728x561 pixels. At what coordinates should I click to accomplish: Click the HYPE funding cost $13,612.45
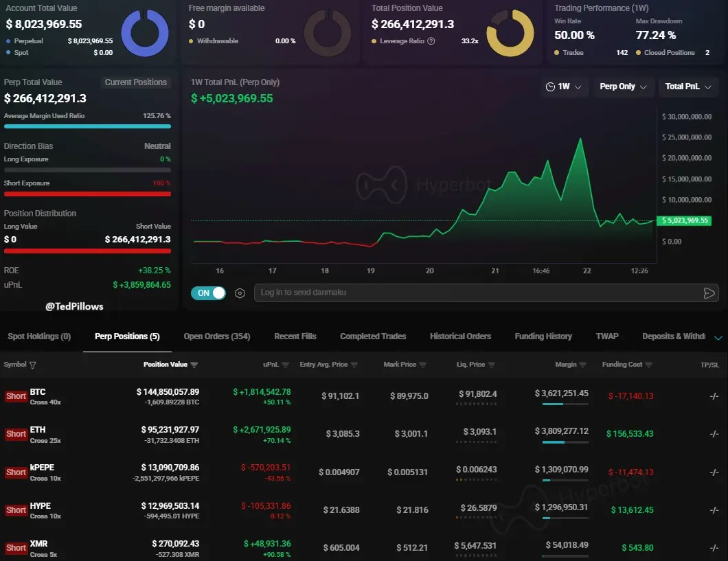[x=632, y=510]
